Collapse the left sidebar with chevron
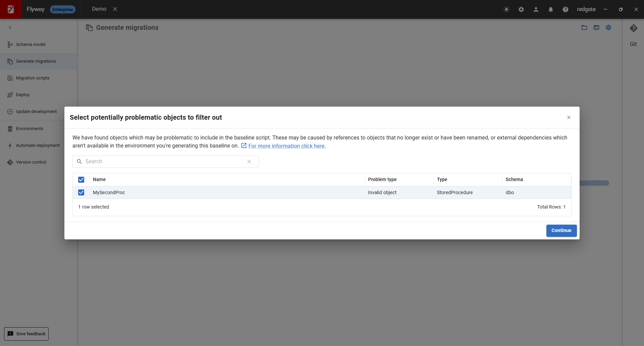 10,27
